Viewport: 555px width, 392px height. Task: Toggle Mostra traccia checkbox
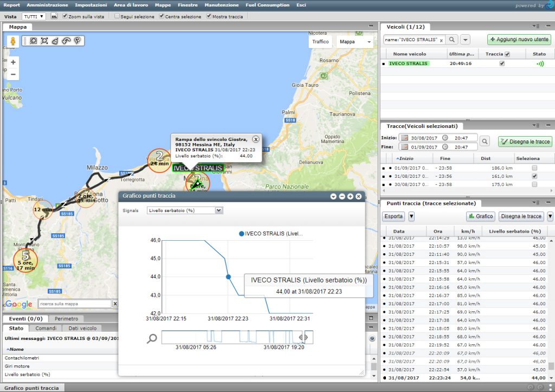tap(209, 16)
